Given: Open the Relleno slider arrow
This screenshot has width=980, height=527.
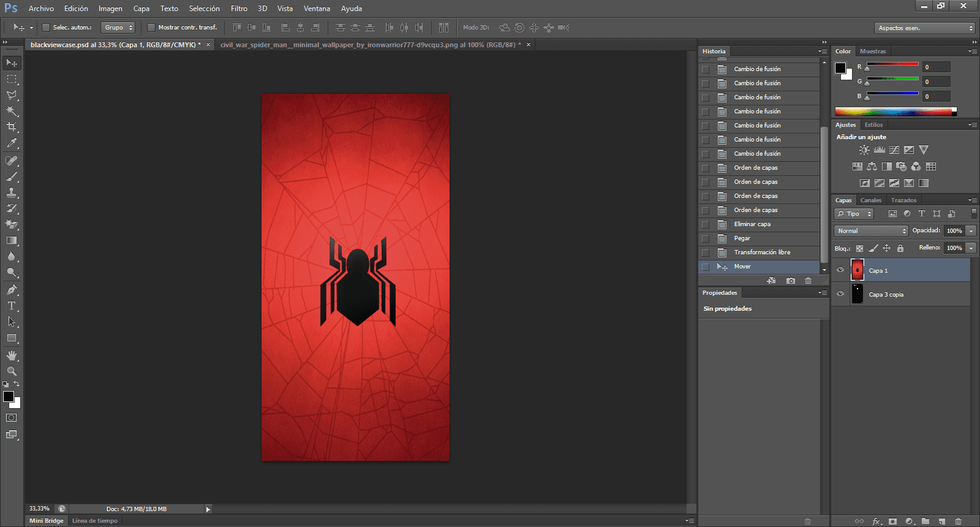Looking at the screenshot, I should (971, 248).
